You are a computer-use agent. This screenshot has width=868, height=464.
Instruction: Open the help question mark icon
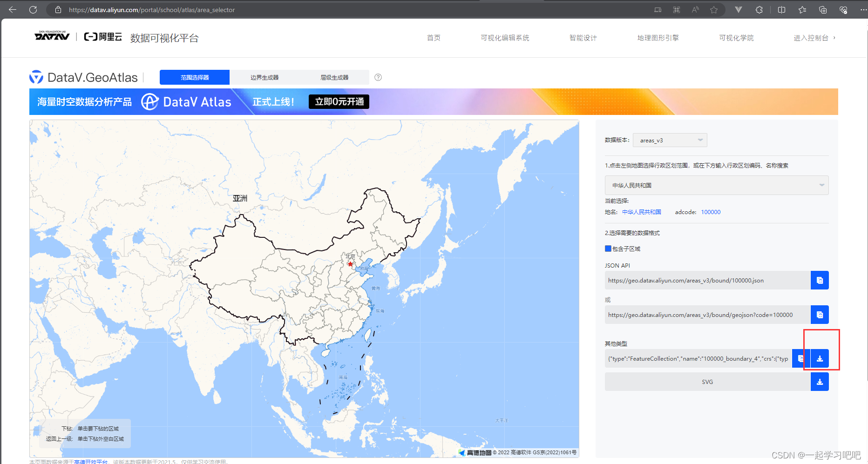coord(378,77)
